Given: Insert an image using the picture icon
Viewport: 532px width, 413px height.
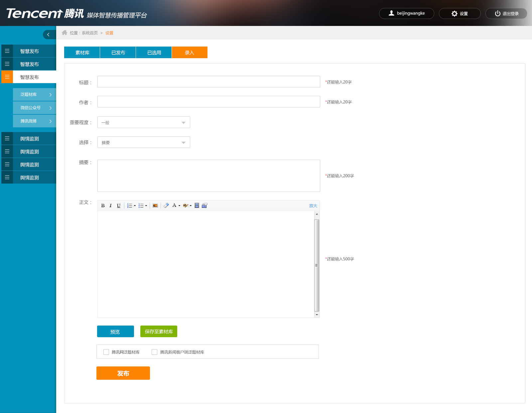Looking at the screenshot, I should (155, 206).
